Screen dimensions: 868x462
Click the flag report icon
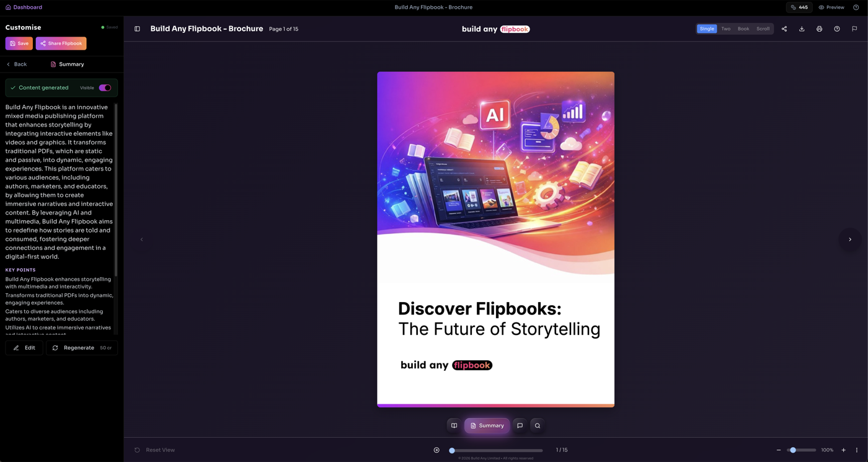pyautogui.click(x=854, y=29)
